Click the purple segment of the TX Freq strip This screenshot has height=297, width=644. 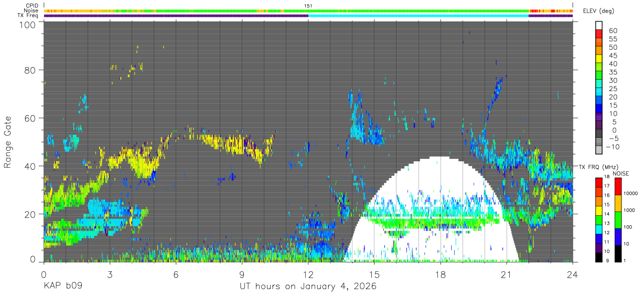pyautogui.click(x=176, y=16)
